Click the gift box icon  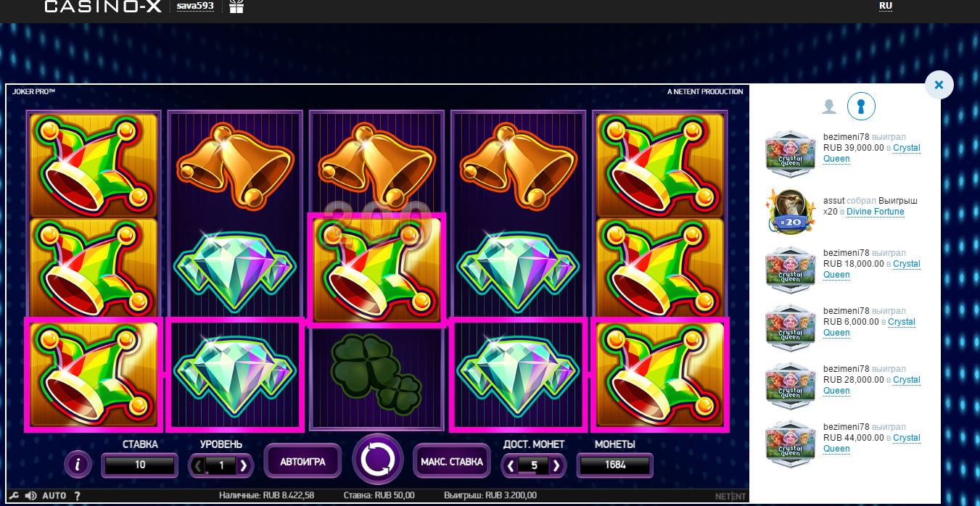pyautogui.click(x=236, y=7)
